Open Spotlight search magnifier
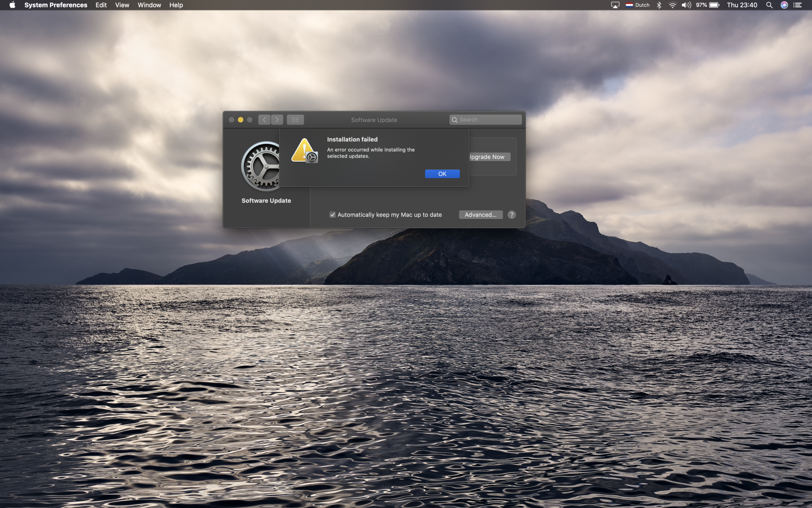 769,5
